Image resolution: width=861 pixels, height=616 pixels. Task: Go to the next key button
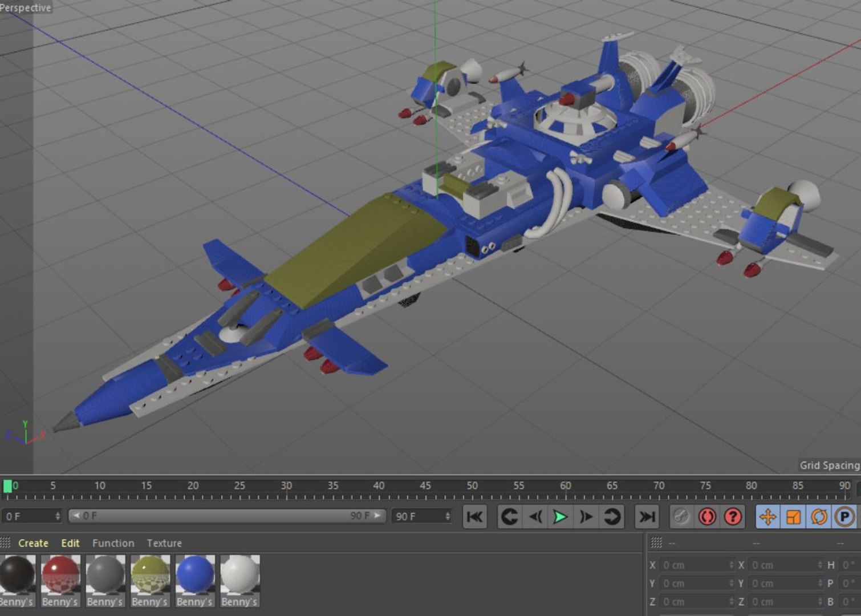tap(612, 517)
